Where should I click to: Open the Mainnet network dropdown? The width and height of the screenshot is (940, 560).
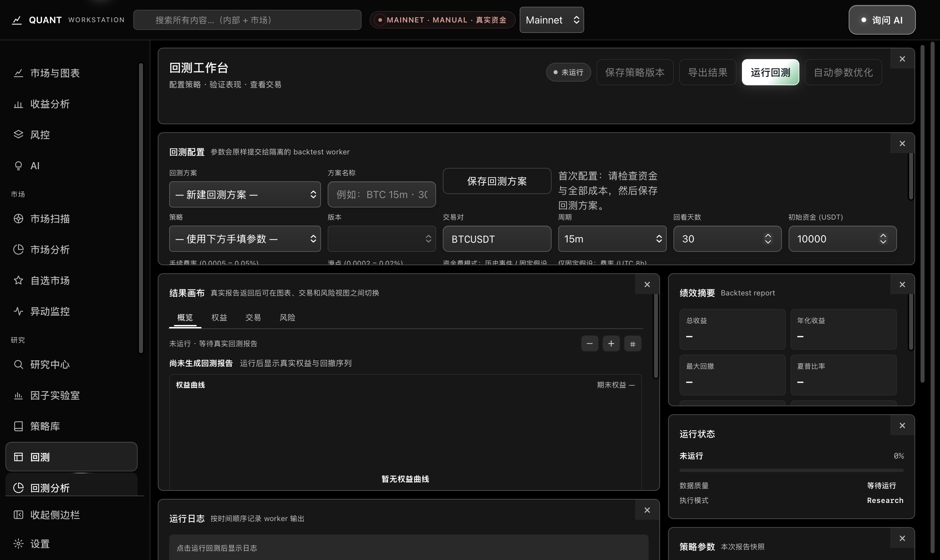click(552, 20)
